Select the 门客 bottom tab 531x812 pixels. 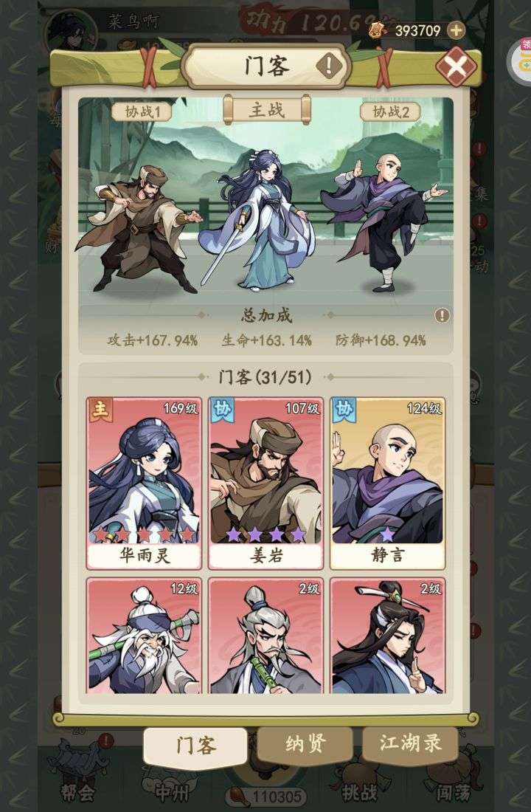[x=195, y=746]
